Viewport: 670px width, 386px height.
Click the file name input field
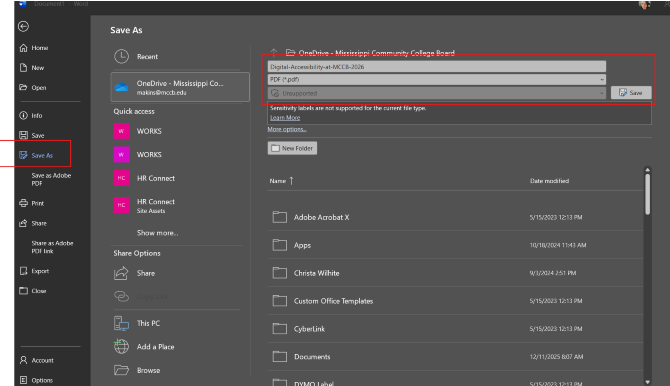(437, 67)
